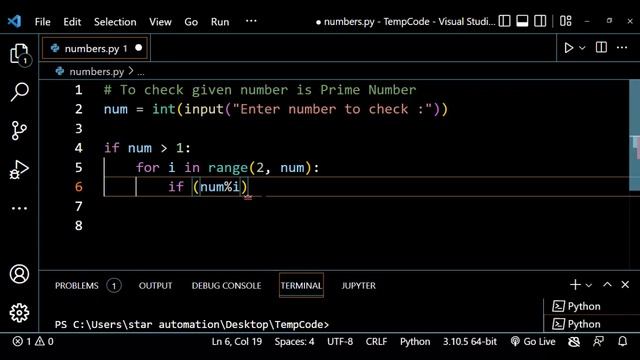
Task: Click the feedback icon in status bar
Action: pos(598,341)
